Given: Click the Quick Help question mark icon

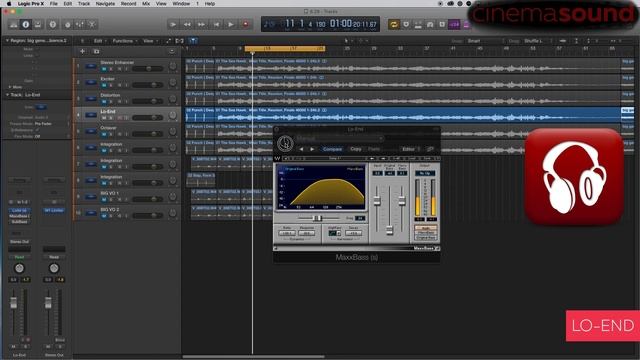Looking at the screenshot, I should pos(53,24).
